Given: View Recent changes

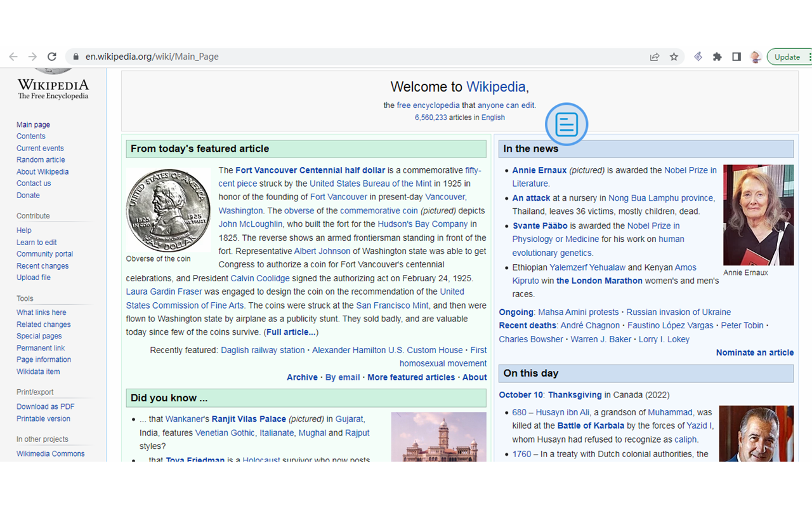Looking at the screenshot, I should tap(43, 265).
